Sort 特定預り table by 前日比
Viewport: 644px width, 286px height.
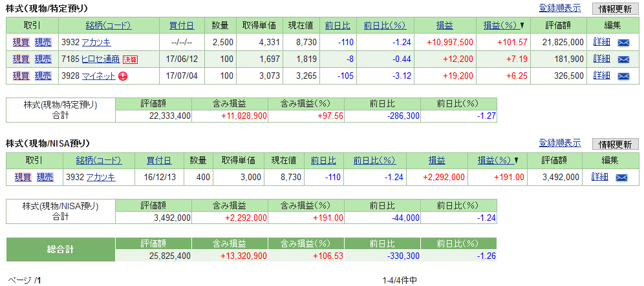coord(338,25)
